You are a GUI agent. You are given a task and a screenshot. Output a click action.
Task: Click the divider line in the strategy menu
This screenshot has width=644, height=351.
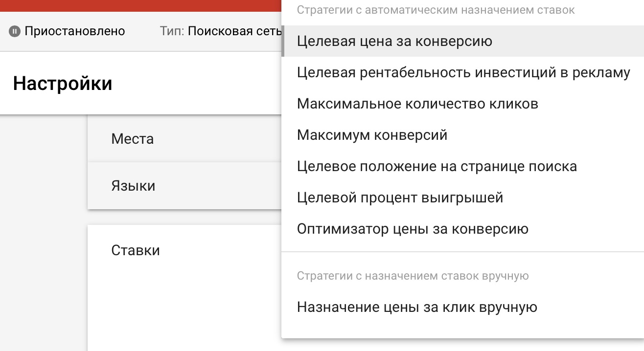tap(462, 252)
